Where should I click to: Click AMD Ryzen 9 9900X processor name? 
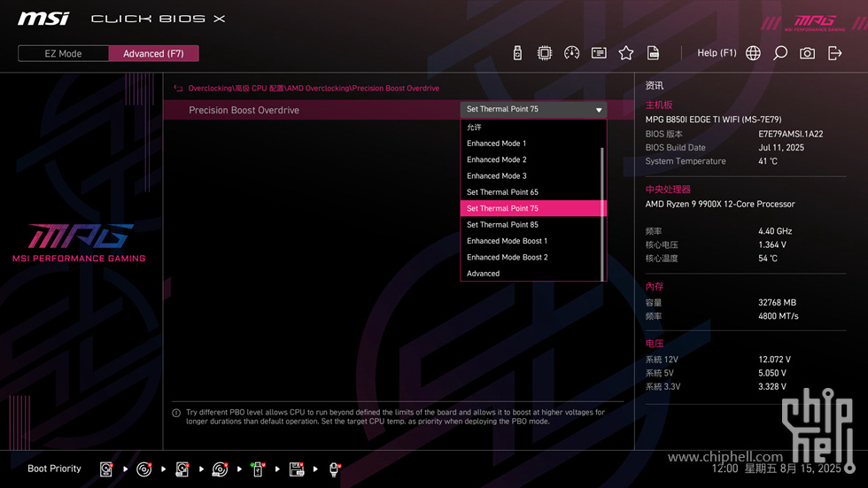[719, 205]
